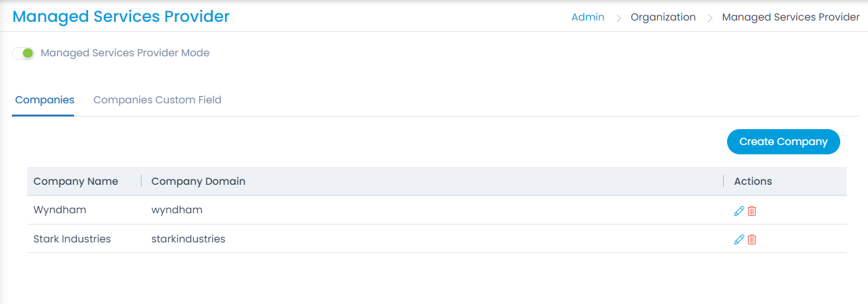Delete the Wyndham company via trash icon

point(752,211)
